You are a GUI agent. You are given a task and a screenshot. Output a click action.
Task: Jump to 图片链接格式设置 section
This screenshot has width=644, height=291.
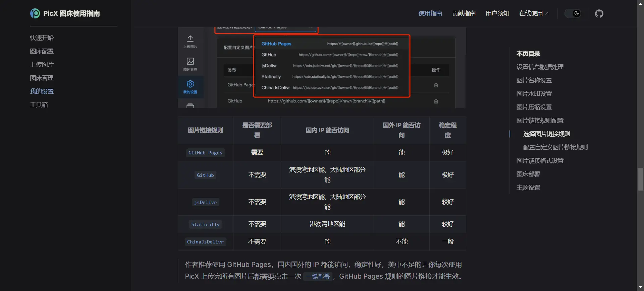(540, 161)
